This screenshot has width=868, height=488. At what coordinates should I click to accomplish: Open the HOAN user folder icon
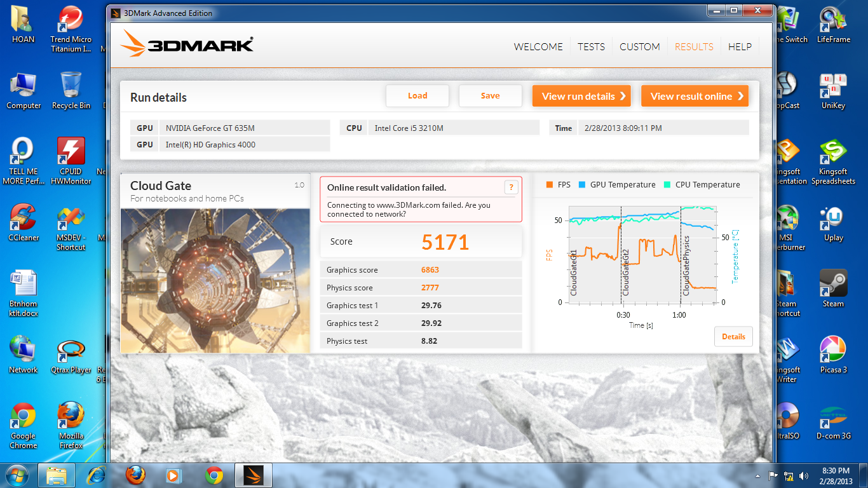click(24, 25)
